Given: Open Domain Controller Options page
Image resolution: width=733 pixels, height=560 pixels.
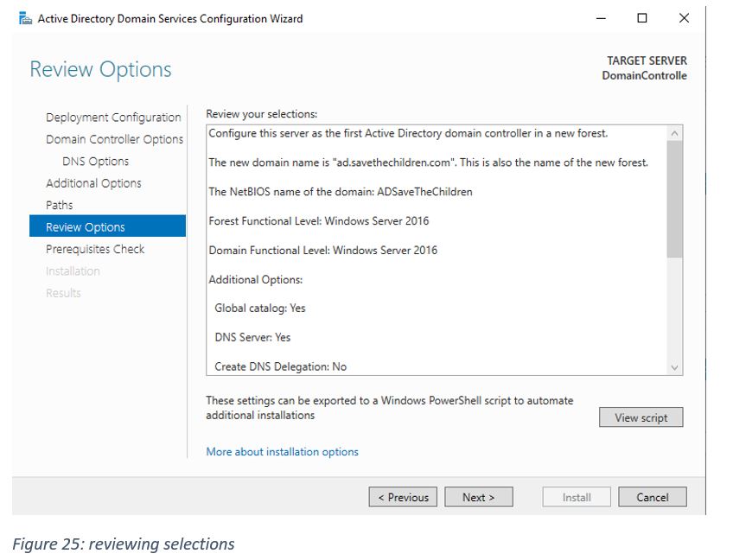Looking at the screenshot, I should pos(114,139).
